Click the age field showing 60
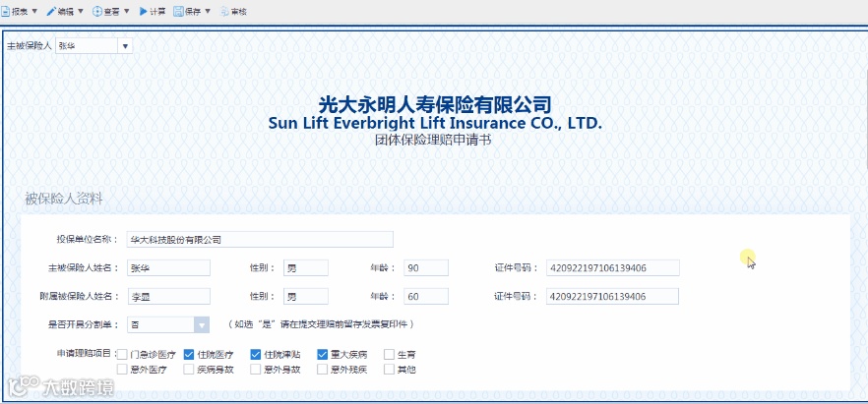This screenshot has height=404, width=868. [x=426, y=296]
